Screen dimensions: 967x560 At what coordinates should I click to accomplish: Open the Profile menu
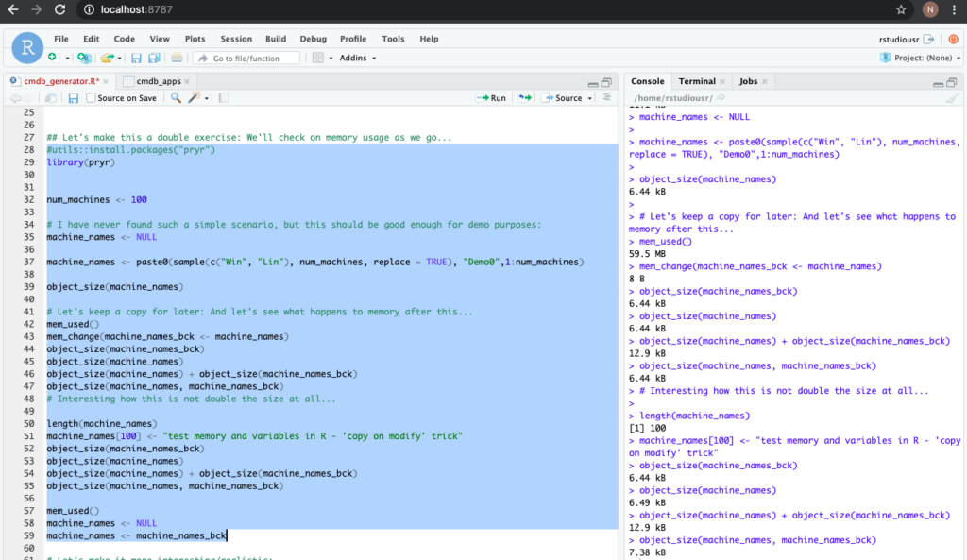353,38
